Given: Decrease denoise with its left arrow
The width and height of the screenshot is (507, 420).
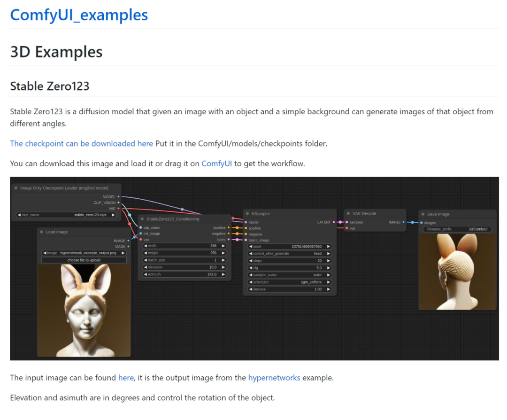Looking at the screenshot, I should [251, 289].
